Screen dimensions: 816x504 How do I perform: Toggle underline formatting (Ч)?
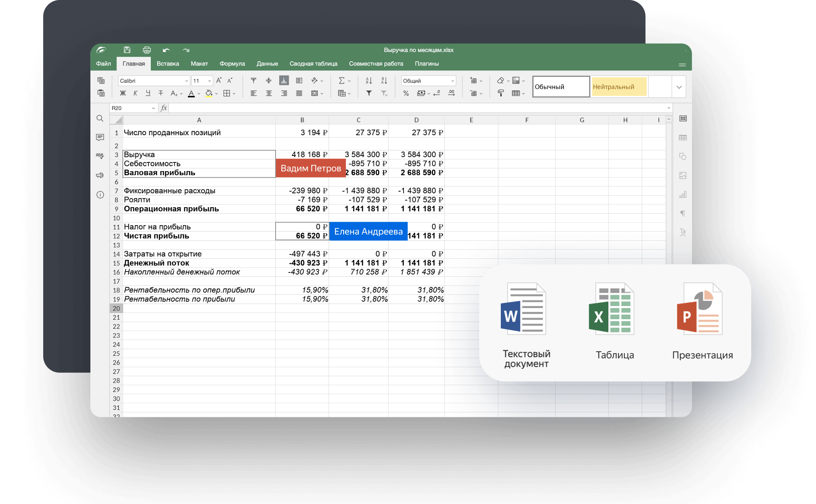click(148, 93)
